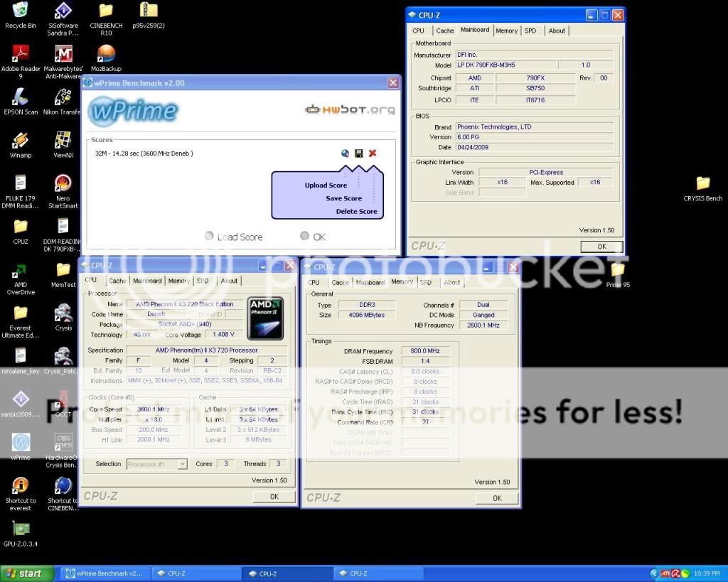The height and width of the screenshot is (582, 728).
Task: Click the DRAM Frequency 800.0 MHz field
Action: coord(425,351)
